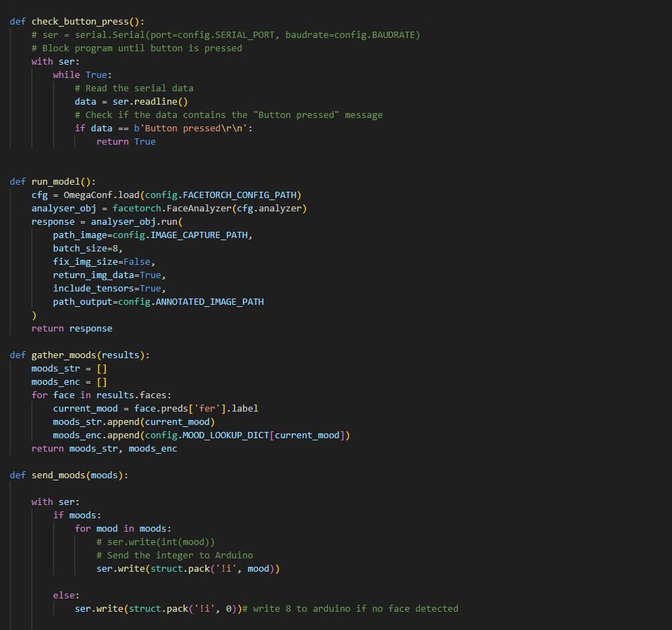
Task: Click the 'response = analyser_obj.run(' line
Action: coord(107,221)
